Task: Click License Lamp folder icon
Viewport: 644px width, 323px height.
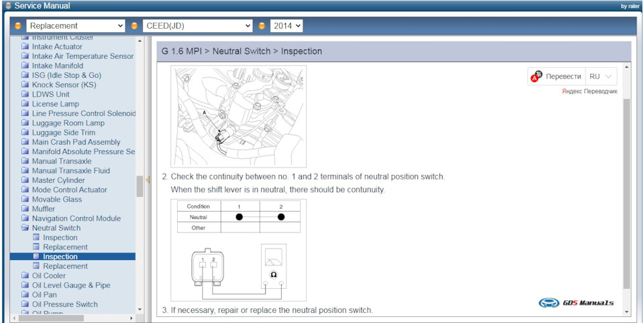Action: coord(25,104)
